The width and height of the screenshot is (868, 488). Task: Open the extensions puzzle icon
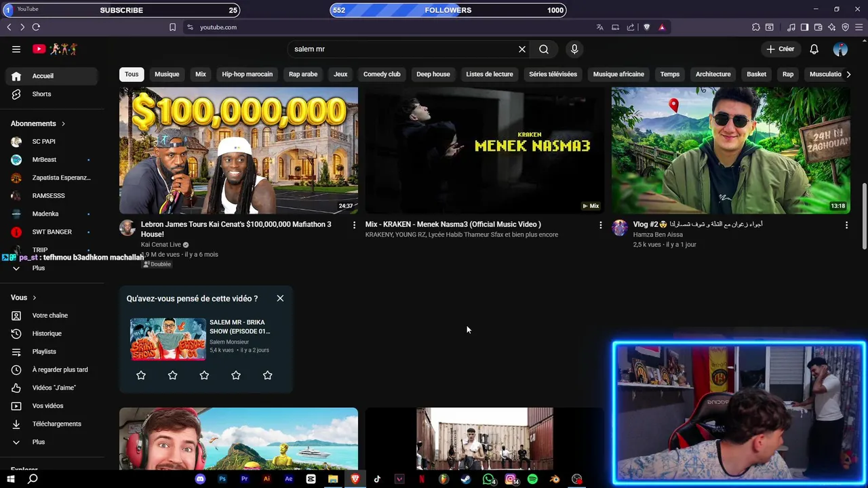pyautogui.click(x=756, y=27)
